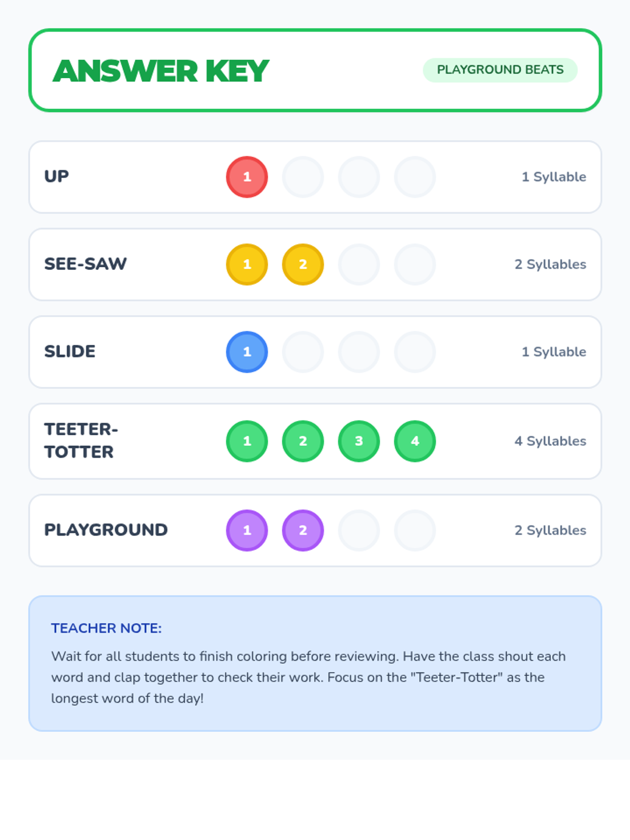Click the PLAYGROUND BEATS badge

point(500,70)
